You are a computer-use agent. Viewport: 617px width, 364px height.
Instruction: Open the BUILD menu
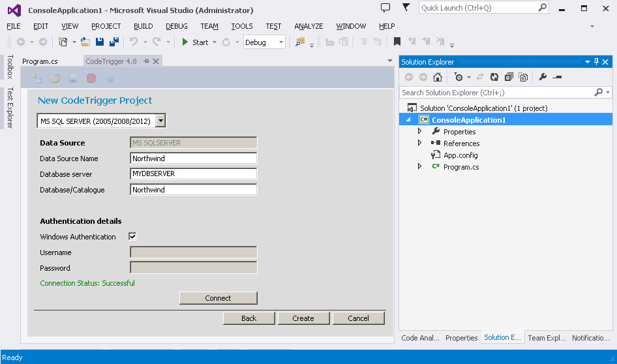coord(143,26)
